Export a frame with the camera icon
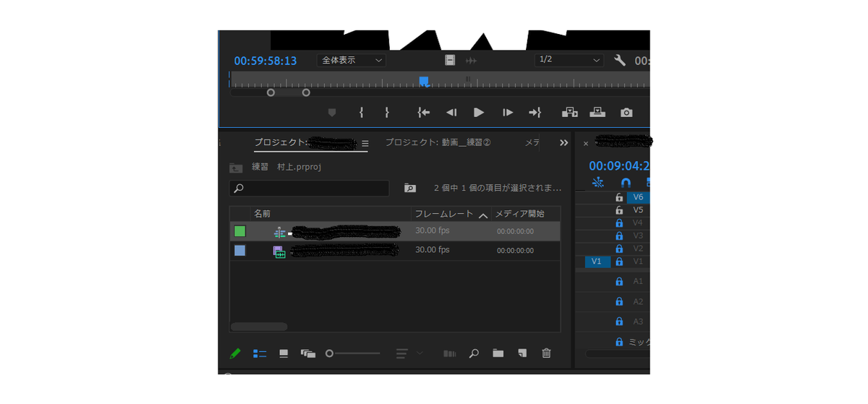 (626, 112)
